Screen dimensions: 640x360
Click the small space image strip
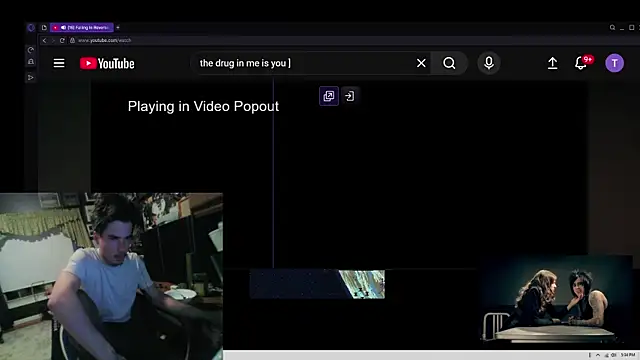click(x=317, y=284)
